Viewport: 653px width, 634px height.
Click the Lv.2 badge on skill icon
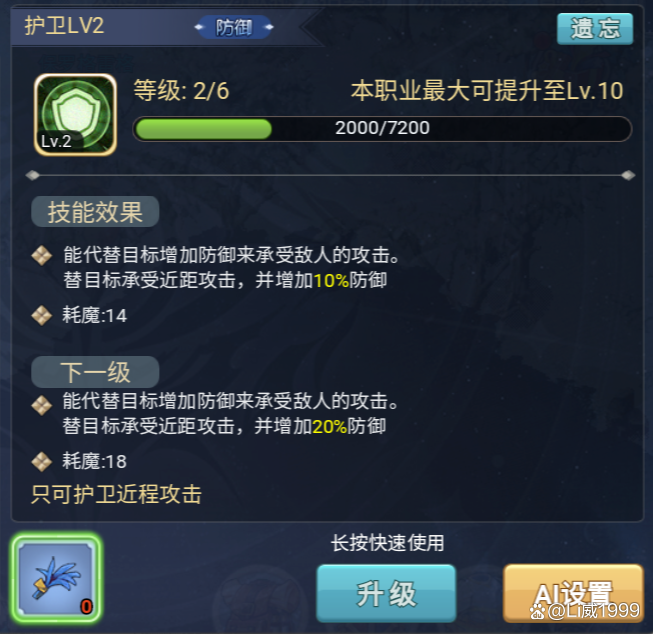56,141
